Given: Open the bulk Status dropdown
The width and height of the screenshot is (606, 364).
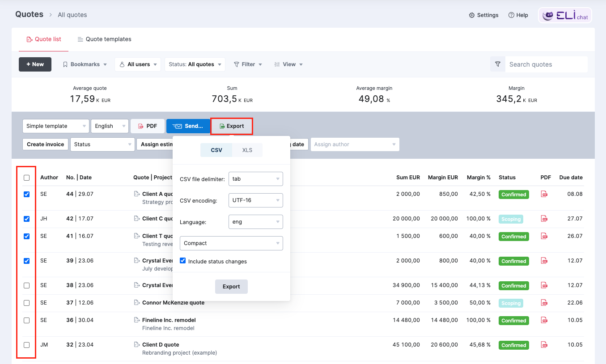Looking at the screenshot, I should 102,144.
